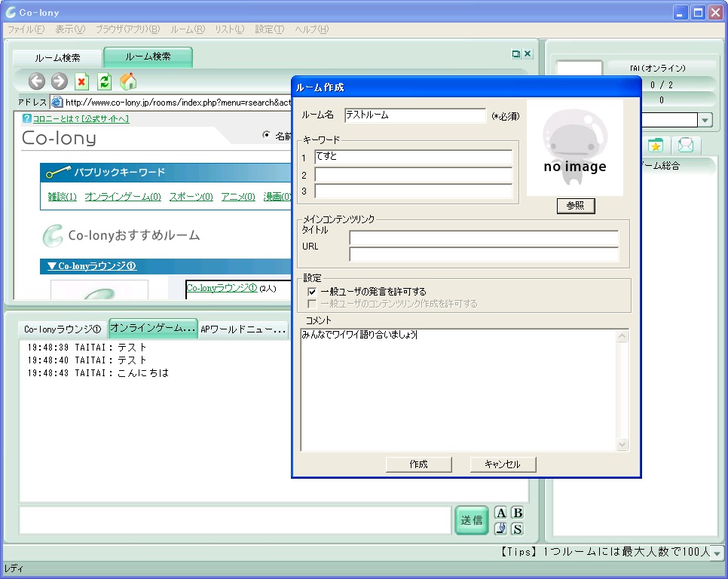
Task: Click the コメント scrollbar down arrow
Action: click(x=622, y=445)
